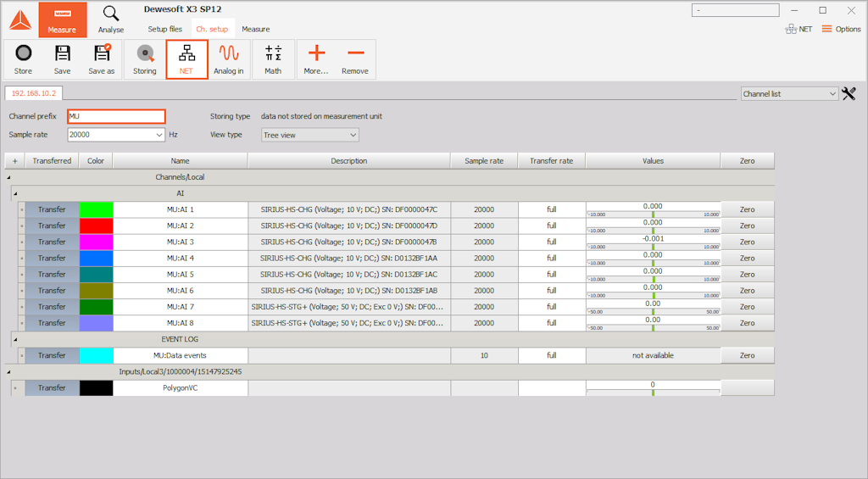Toggle Transfer for MU:AI 5
The height and width of the screenshot is (479, 868).
tap(52, 274)
